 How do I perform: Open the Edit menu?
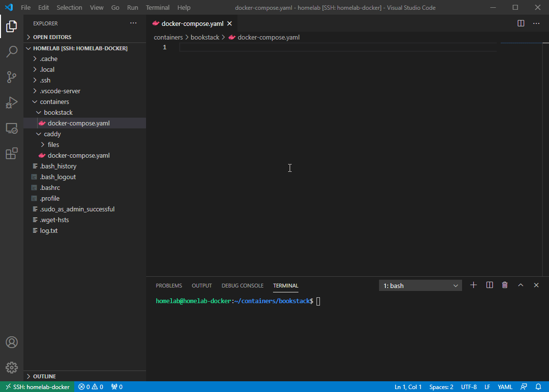tap(43, 7)
